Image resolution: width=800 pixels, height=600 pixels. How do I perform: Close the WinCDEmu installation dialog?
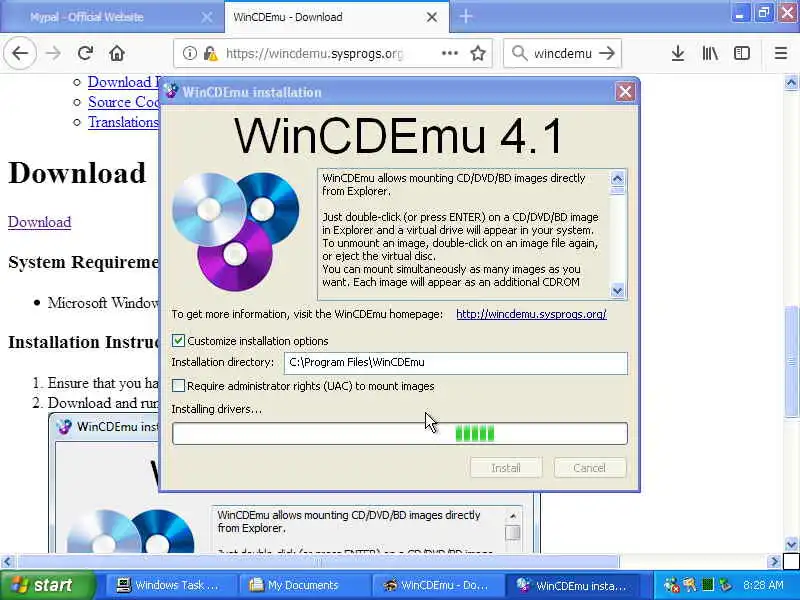[625, 92]
